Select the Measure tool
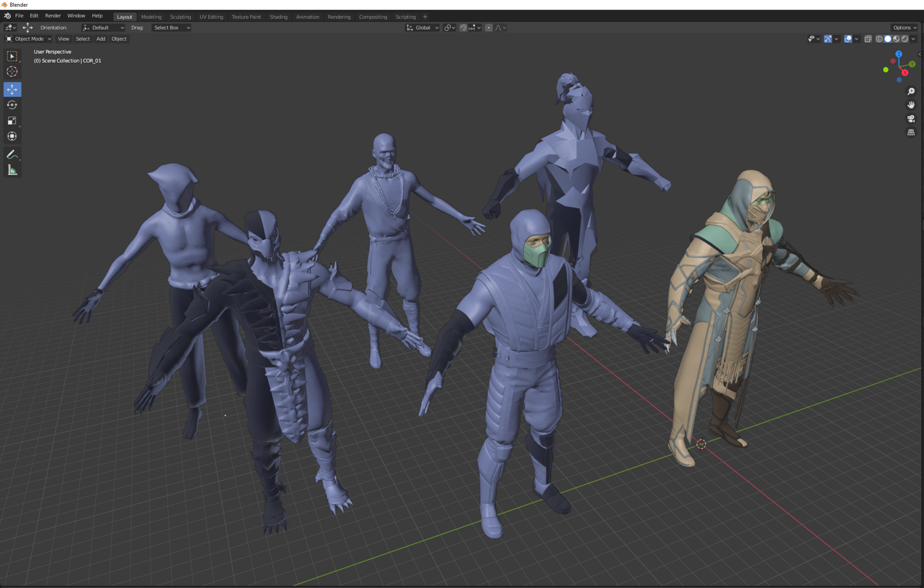Image resolution: width=924 pixels, height=588 pixels. 12,170
